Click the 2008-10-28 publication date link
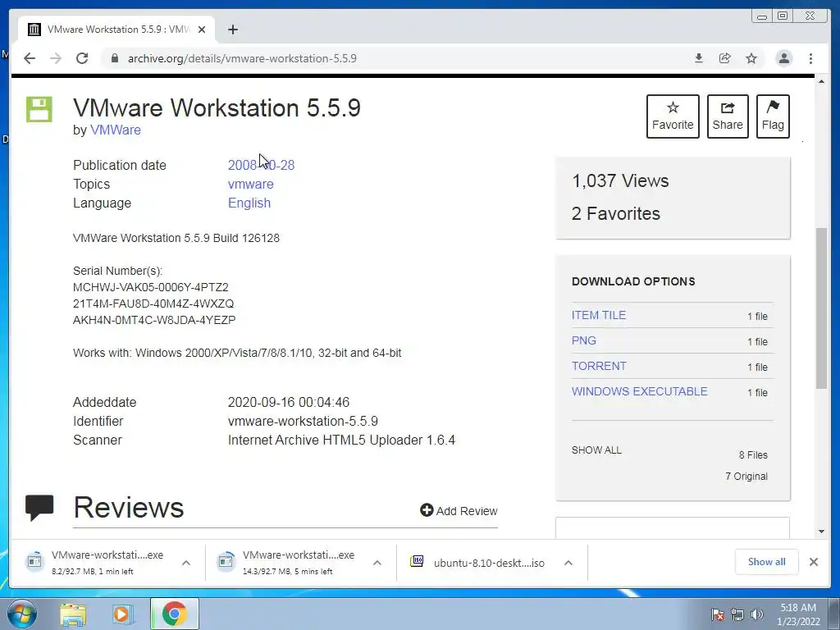Screen dimensions: 840x630 coord(261,165)
